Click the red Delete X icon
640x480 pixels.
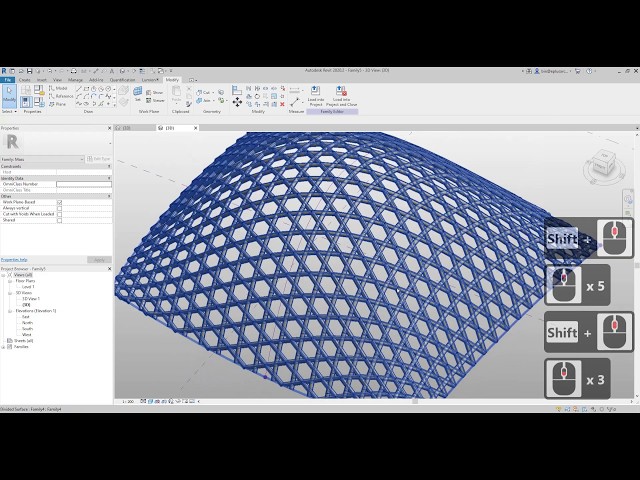(x=282, y=104)
